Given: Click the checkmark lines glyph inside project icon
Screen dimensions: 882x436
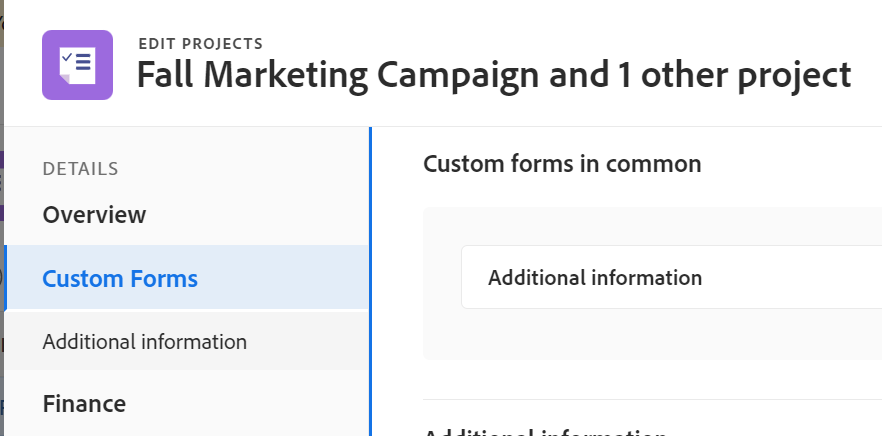Looking at the screenshot, I should (77, 62).
